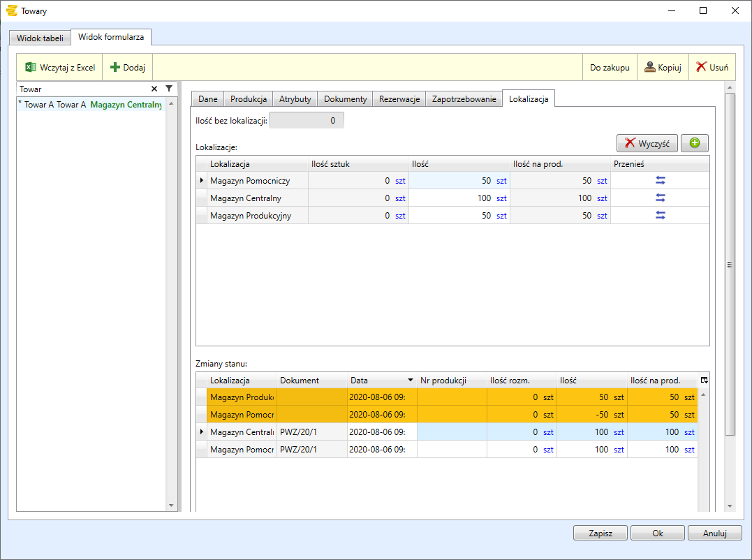Click transfer arrows for Magazyn Centralny
The image size is (752, 560).
[x=660, y=198]
